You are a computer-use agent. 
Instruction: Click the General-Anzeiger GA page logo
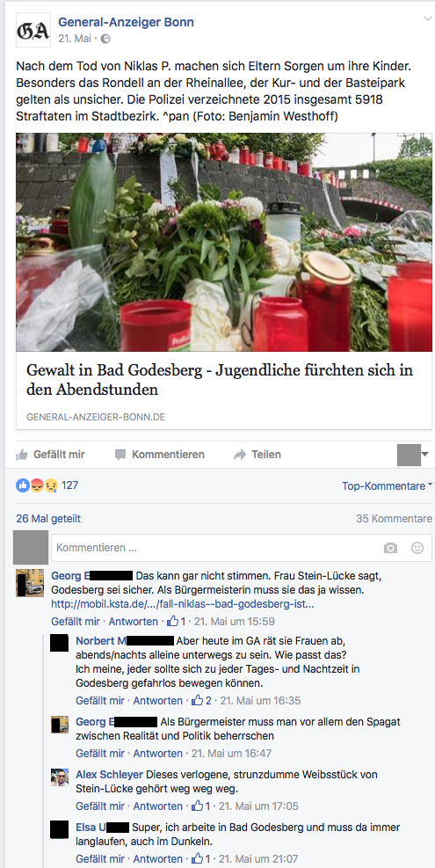coord(33,30)
